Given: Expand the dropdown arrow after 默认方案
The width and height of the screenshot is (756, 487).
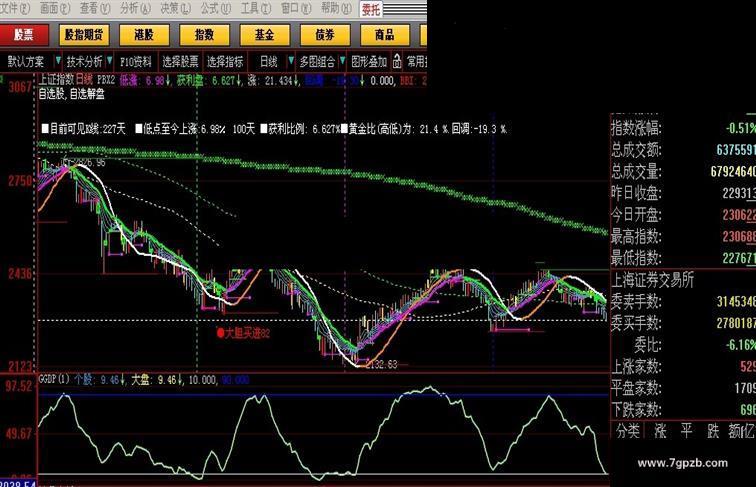Looking at the screenshot, I should [58, 61].
